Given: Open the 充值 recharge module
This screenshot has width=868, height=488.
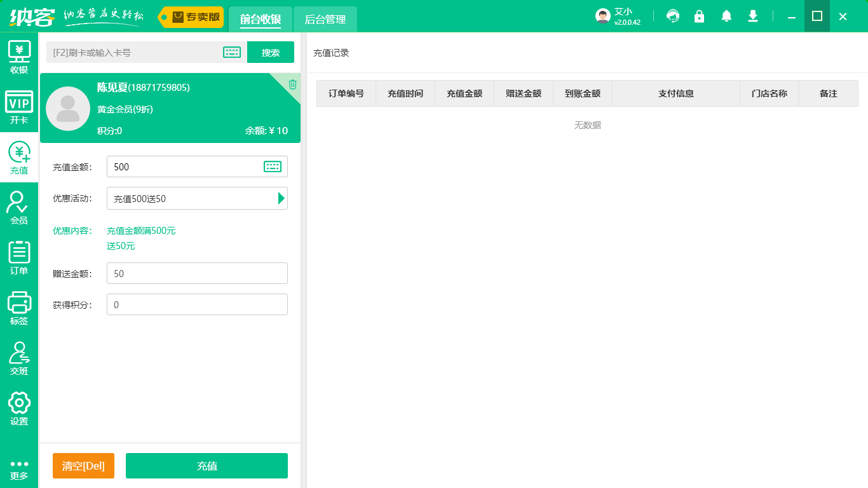Looking at the screenshot, I should click(x=19, y=158).
